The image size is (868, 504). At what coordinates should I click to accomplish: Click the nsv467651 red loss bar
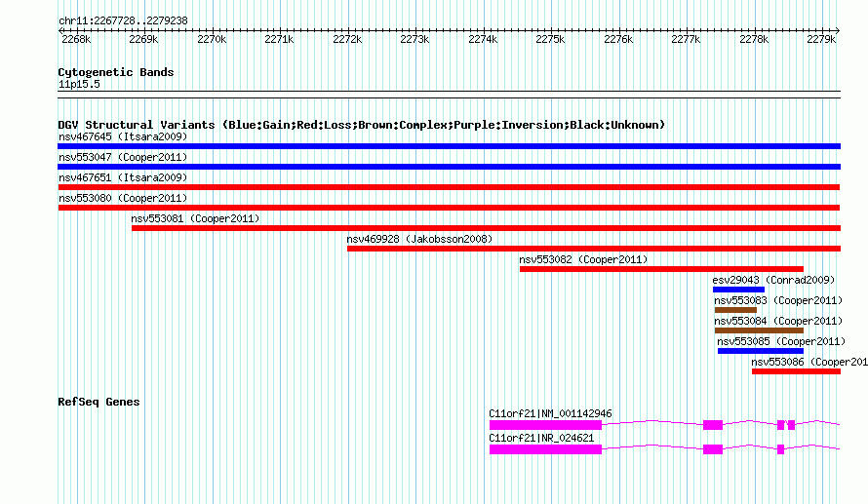[x=449, y=187]
